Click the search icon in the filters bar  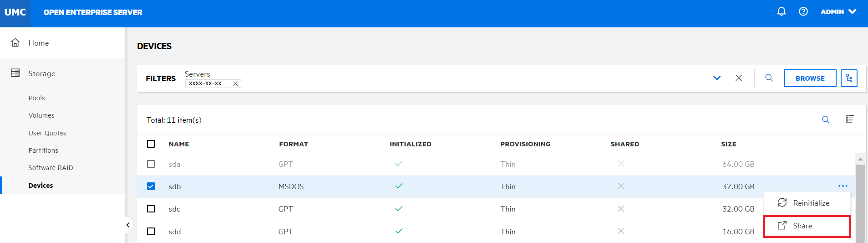pos(769,78)
